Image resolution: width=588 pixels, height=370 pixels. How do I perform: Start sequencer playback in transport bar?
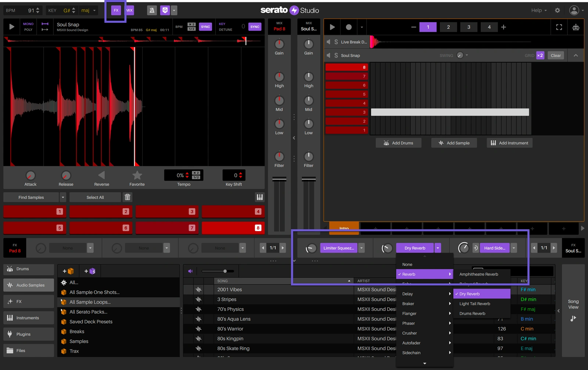(x=332, y=27)
